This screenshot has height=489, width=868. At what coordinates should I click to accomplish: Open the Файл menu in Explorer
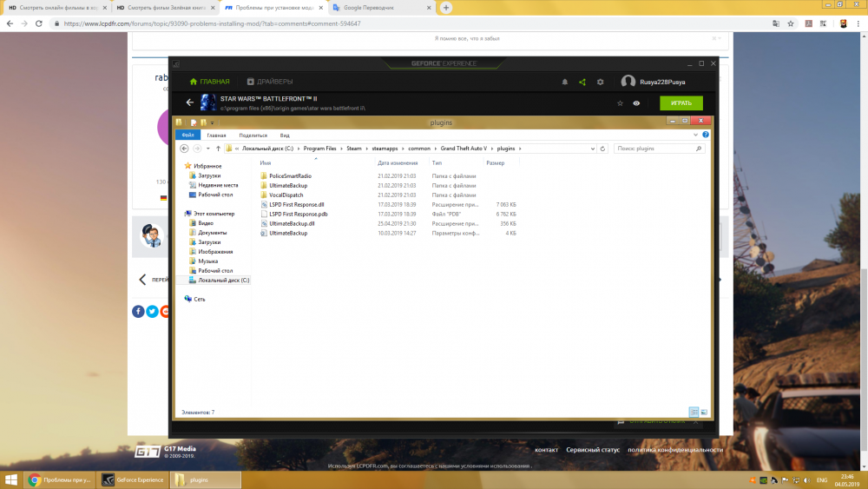(x=187, y=135)
